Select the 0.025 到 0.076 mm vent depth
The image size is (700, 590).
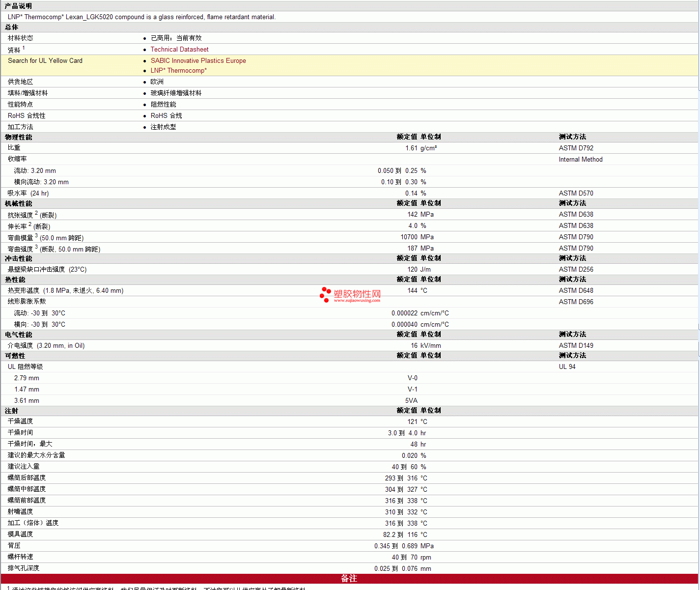[403, 569]
